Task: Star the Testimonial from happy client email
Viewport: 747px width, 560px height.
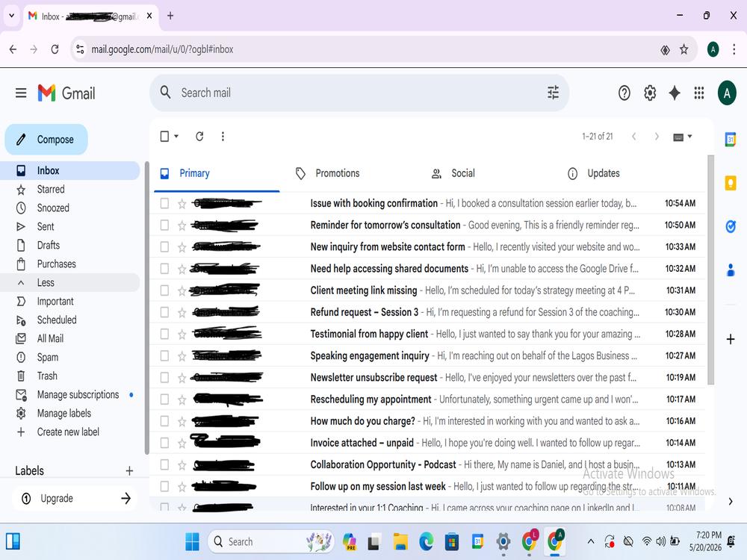Action: 182,335
